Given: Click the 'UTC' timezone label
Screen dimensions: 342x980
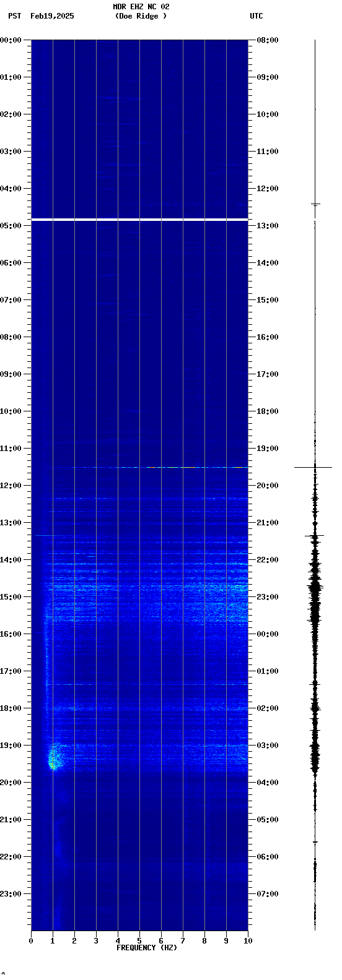Looking at the screenshot, I should pyautogui.click(x=256, y=16).
